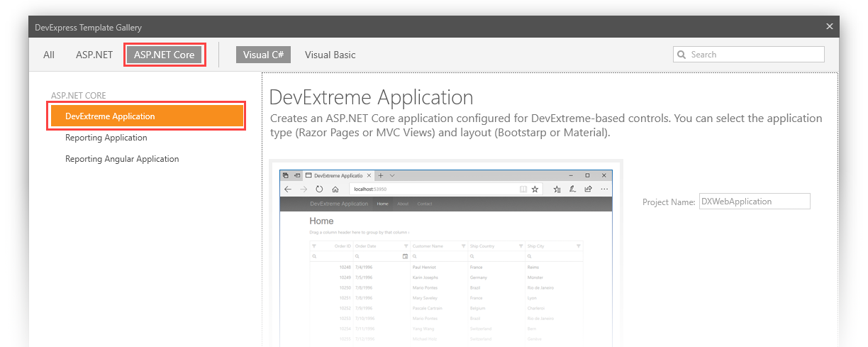Click the Search input field
868x347 pixels.
click(x=749, y=55)
